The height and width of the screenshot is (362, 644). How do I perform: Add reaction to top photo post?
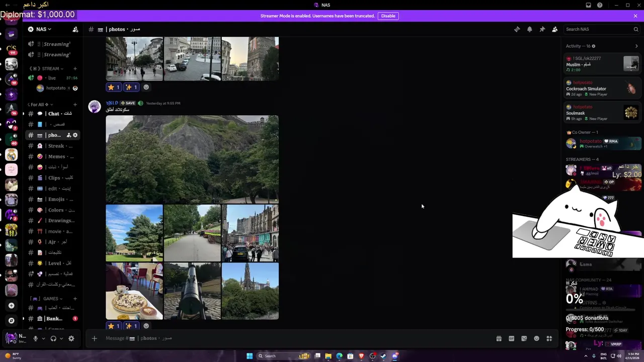point(146,87)
